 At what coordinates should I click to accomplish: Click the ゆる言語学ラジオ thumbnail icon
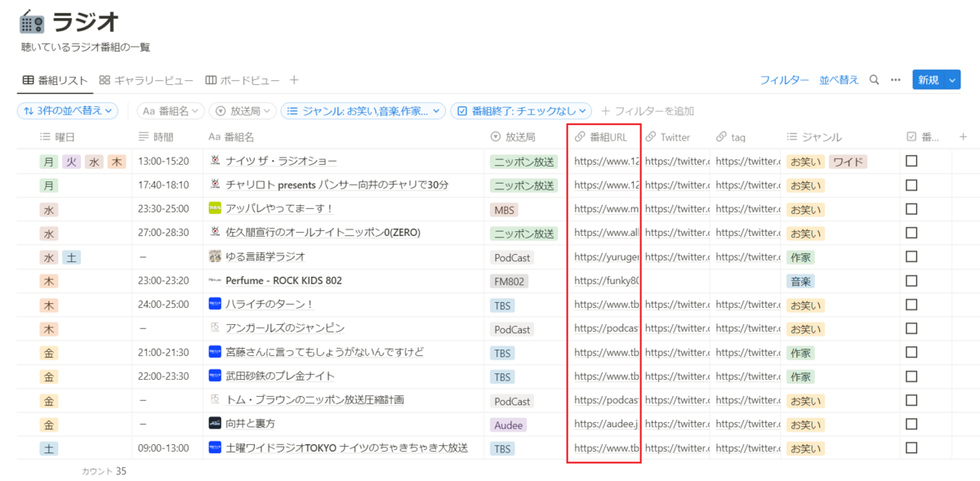point(216,256)
